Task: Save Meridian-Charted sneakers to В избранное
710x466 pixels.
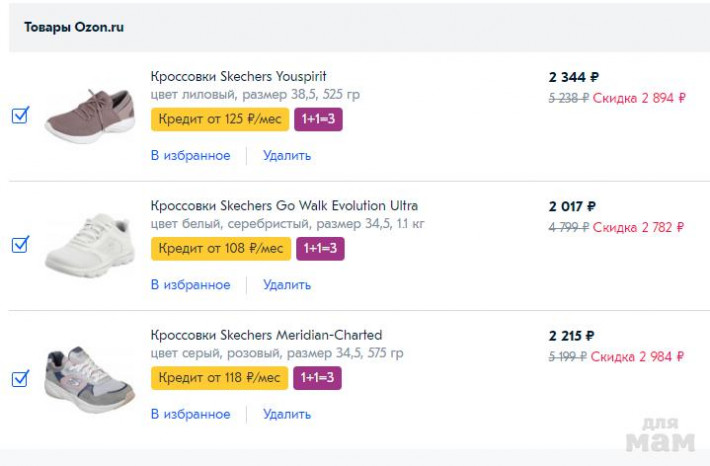Action: click(x=190, y=414)
